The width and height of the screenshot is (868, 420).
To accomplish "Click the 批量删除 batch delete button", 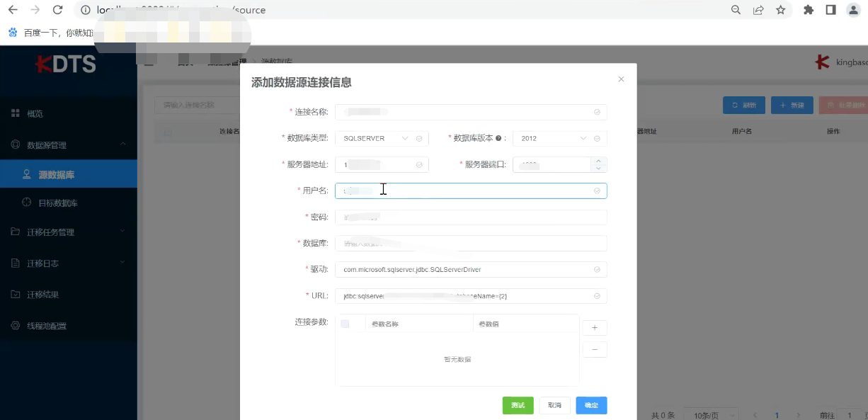I will [843, 105].
